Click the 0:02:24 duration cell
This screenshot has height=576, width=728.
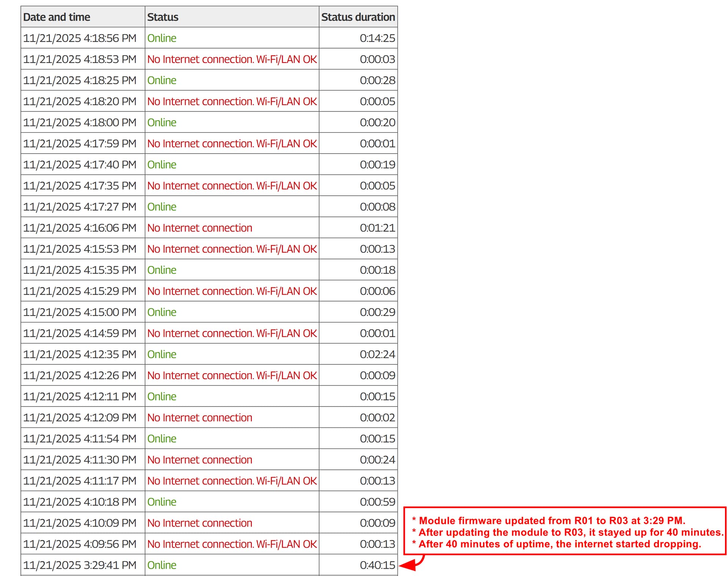377,354
